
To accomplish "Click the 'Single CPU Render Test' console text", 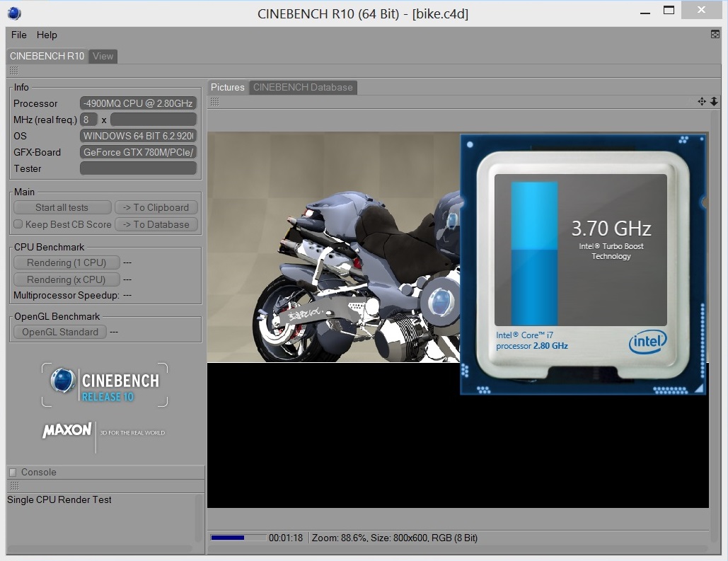I will pyautogui.click(x=59, y=499).
